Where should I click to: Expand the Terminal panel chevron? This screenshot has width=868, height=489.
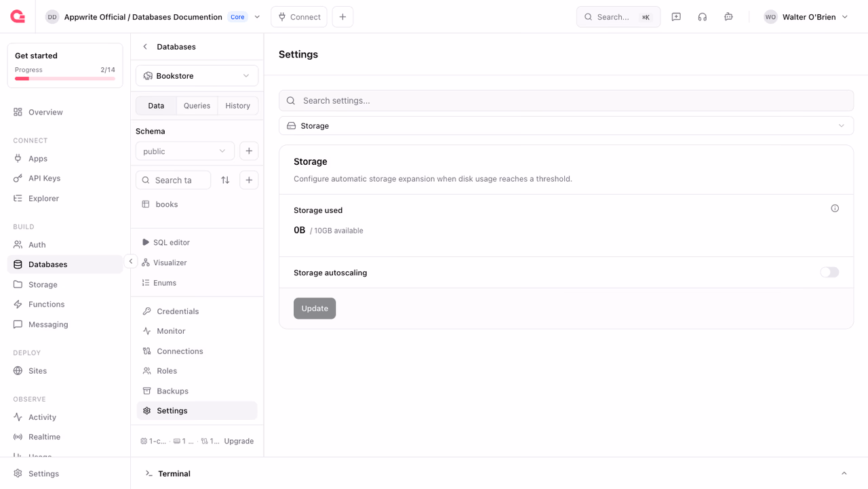click(x=844, y=473)
